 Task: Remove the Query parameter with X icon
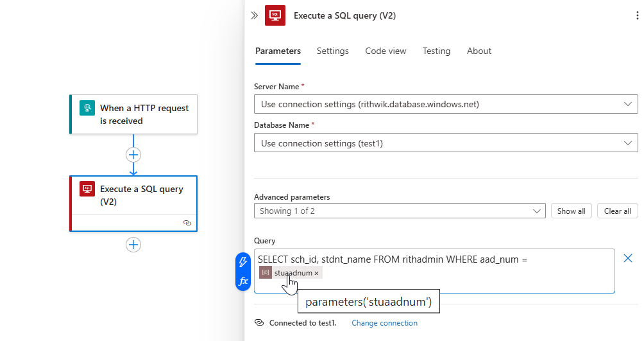click(x=627, y=258)
